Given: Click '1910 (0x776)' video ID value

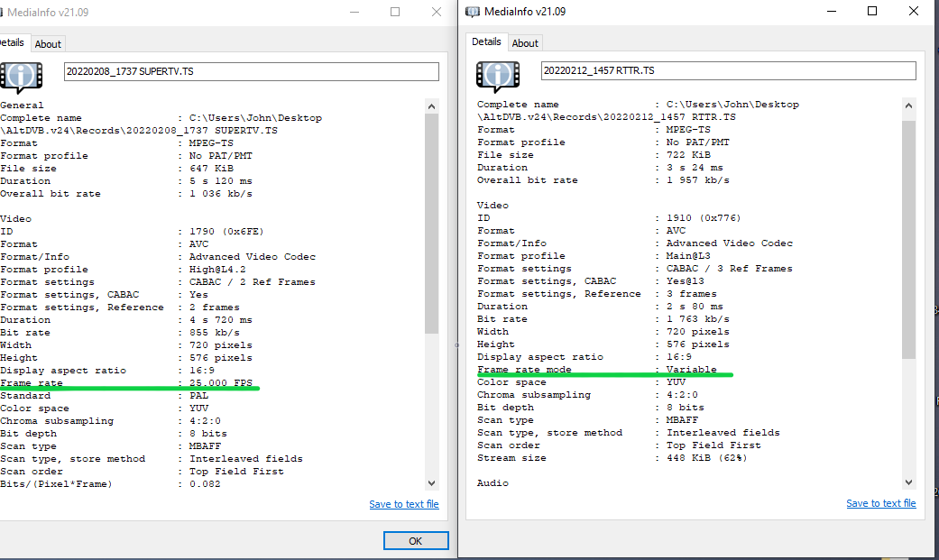Looking at the screenshot, I should [704, 218].
